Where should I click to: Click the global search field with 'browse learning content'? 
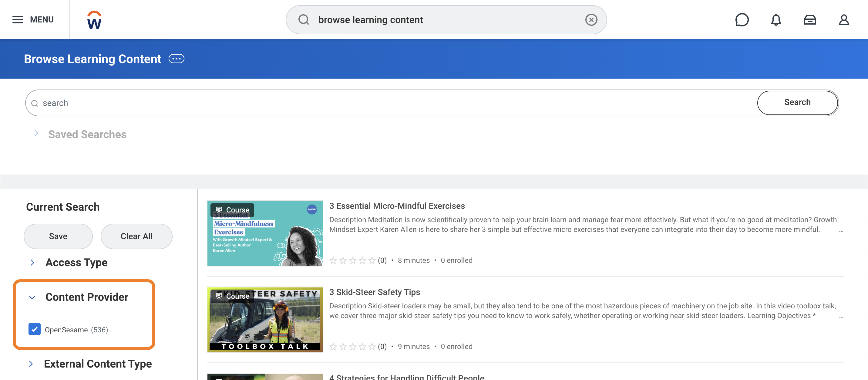tap(446, 19)
